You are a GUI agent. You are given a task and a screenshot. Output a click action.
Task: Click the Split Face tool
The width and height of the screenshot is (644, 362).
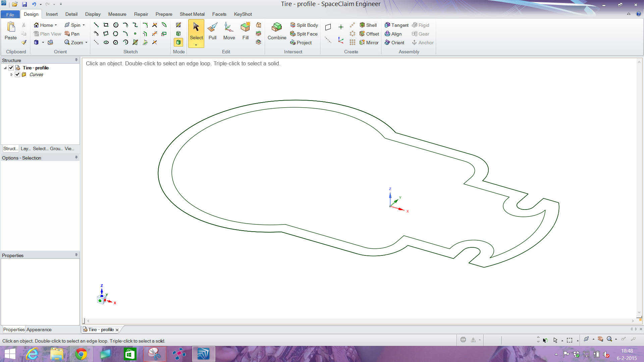click(x=304, y=34)
